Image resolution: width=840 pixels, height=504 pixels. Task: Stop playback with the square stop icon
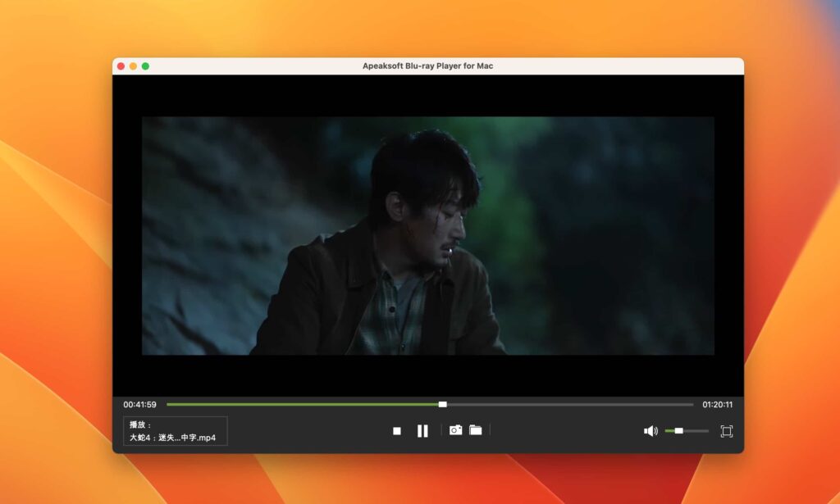(396, 429)
